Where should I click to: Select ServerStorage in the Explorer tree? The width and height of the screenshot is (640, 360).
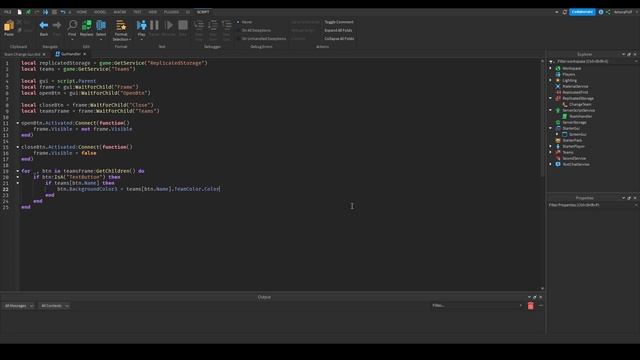[x=574, y=122]
